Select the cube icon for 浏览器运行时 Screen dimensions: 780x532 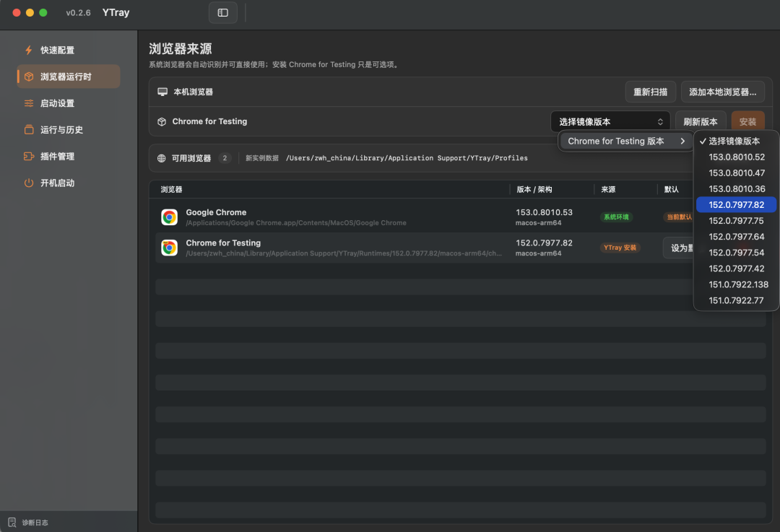29,77
